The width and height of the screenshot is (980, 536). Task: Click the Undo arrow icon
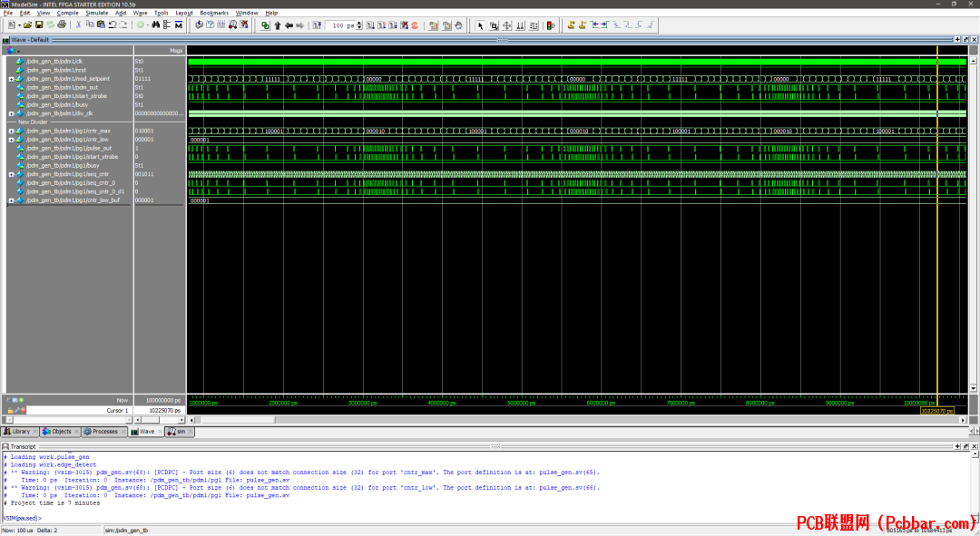tap(112, 25)
